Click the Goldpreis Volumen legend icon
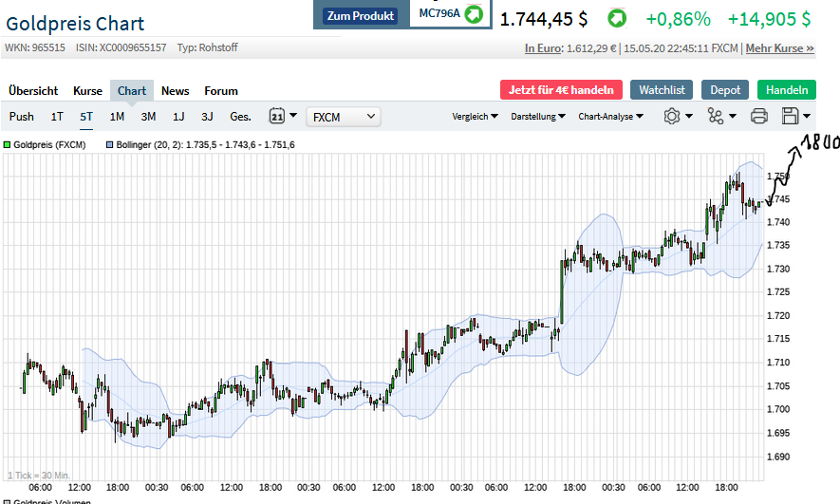 (7, 501)
